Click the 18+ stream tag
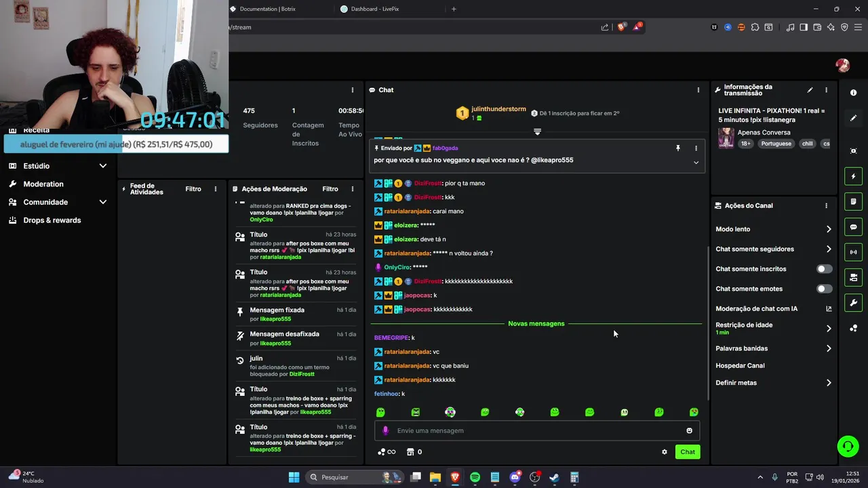This screenshot has height=488, width=868. [746, 144]
